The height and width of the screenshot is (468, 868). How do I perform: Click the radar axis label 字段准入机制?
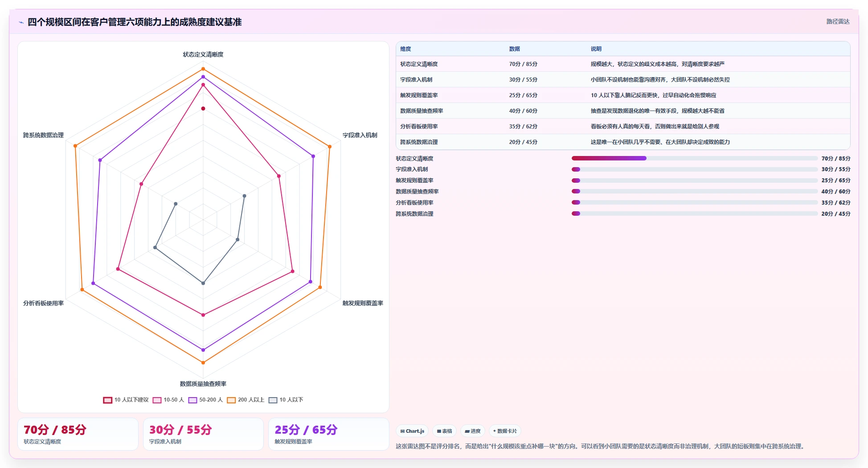click(x=360, y=135)
